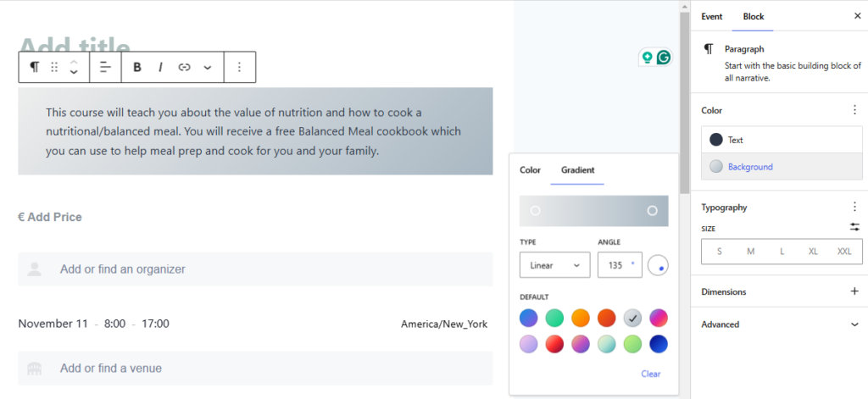Open typography size custom settings toggle
868x399 pixels.
click(854, 227)
